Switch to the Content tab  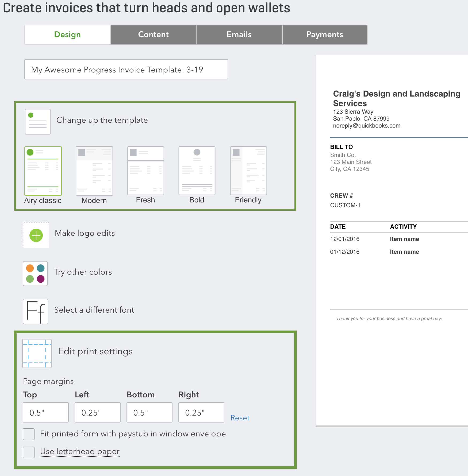tap(153, 34)
